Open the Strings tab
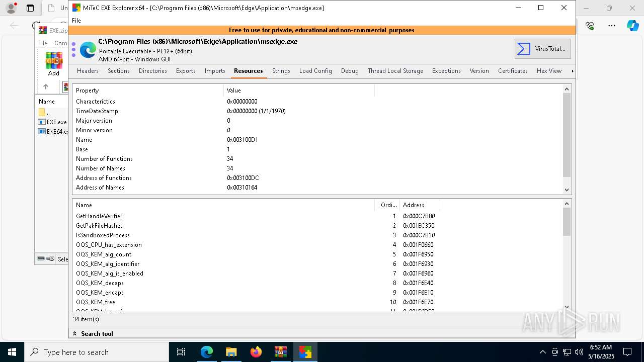 pyautogui.click(x=281, y=71)
